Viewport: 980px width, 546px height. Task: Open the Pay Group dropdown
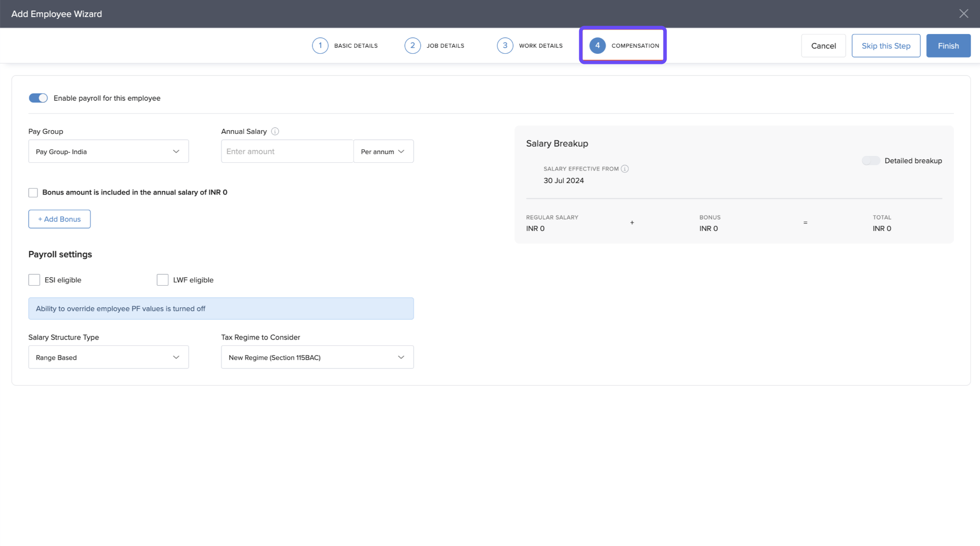coord(109,151)
